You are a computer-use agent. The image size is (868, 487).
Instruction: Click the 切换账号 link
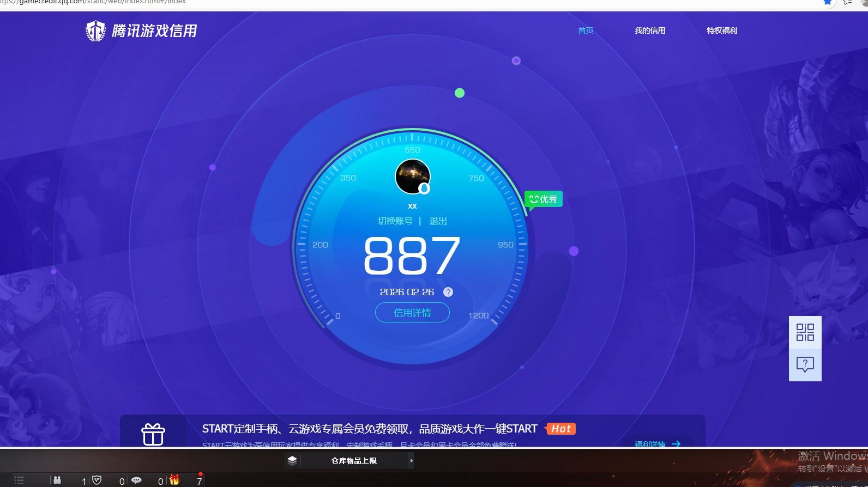pyautogui.click(x=395, y=221)
